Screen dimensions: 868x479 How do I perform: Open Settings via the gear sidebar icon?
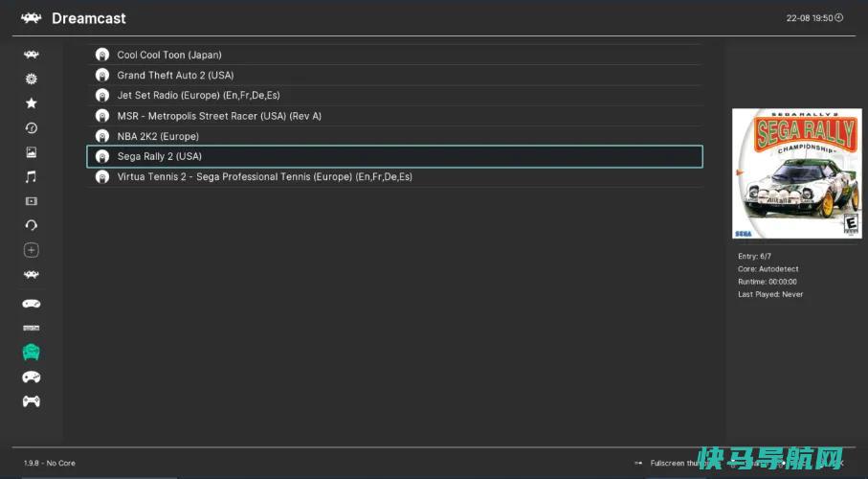tap(31, 79)
